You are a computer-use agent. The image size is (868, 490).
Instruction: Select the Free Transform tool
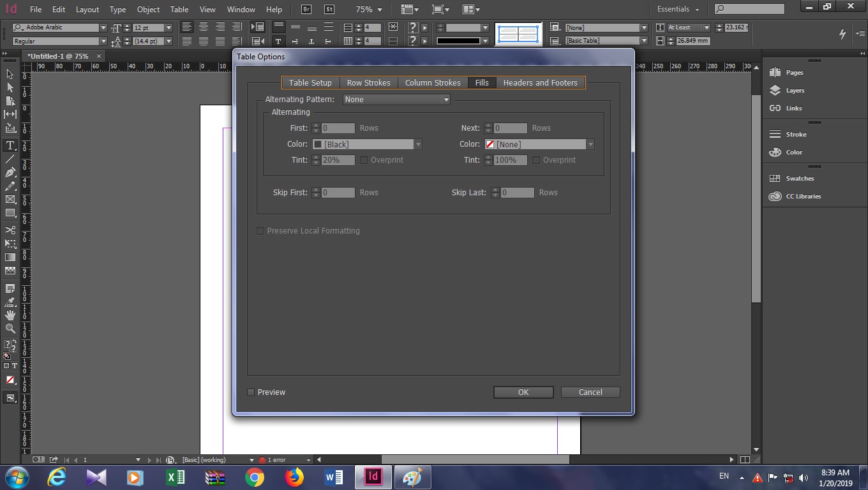pyautogui.click(x=10, y=244)
